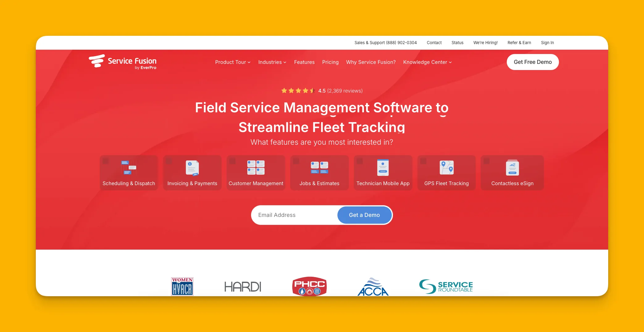Open the Pricing page
The image size is (644, 332).
click(x=330, y=62)
